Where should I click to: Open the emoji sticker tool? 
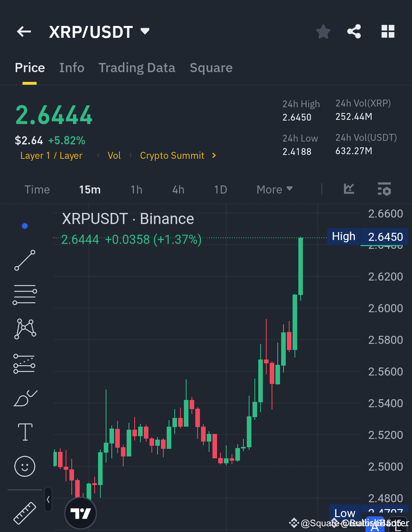(24, 466)
